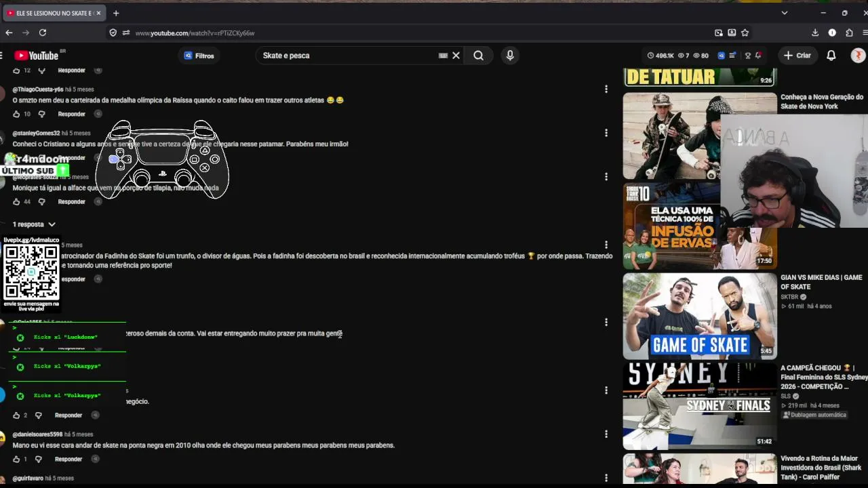Open the 'DE TATUAR' video thumbnail
This screenshot has height=488, width=868.
(x=700, y=77)
